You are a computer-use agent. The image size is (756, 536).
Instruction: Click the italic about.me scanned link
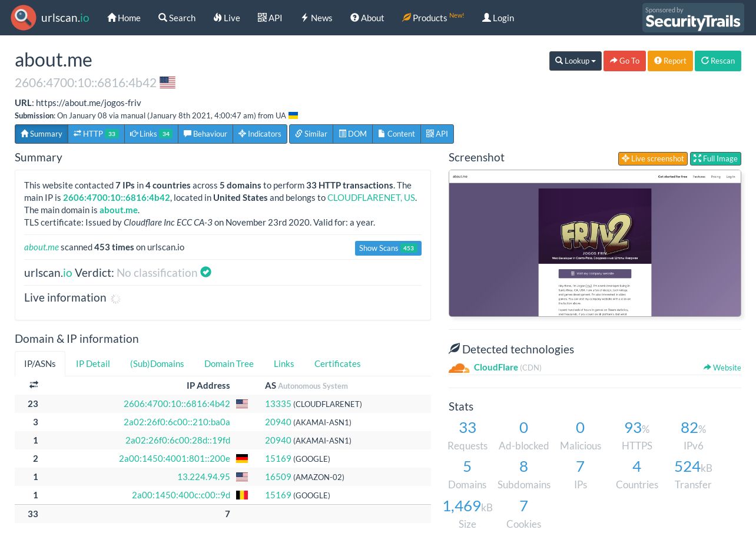[x=41, y=247]
